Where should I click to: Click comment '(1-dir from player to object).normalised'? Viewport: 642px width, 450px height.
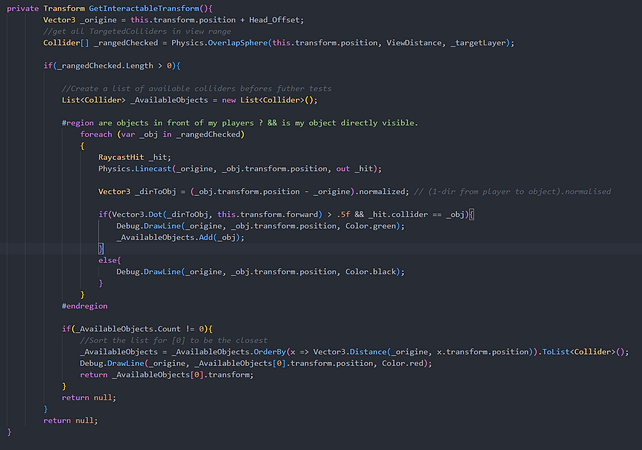519,192
